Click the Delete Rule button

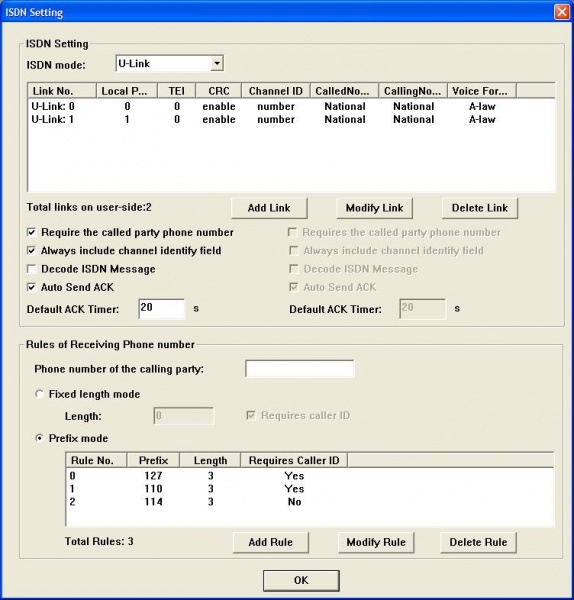point(478,542)
